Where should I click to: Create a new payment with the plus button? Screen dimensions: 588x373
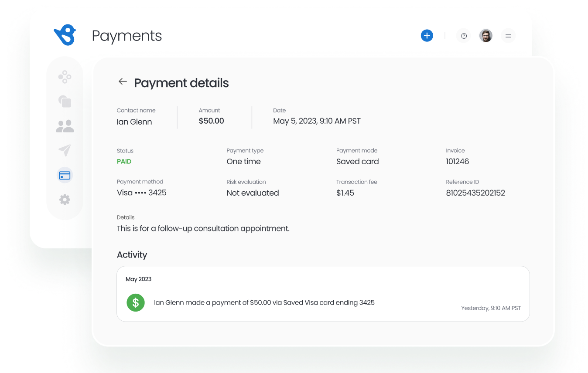point(427,35)
